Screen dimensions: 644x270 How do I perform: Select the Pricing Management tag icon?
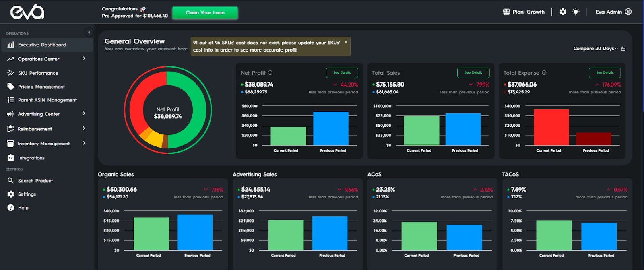10,87
